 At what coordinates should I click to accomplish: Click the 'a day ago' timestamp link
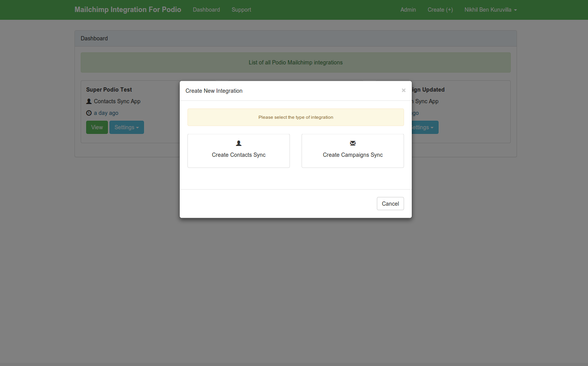106,113
